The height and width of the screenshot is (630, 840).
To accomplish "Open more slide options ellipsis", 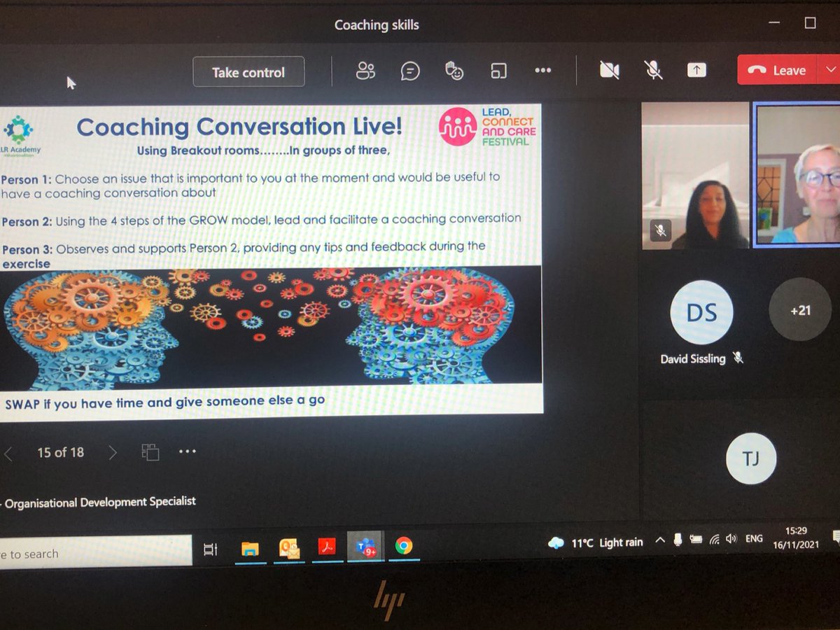I will (x=188, y=451).
